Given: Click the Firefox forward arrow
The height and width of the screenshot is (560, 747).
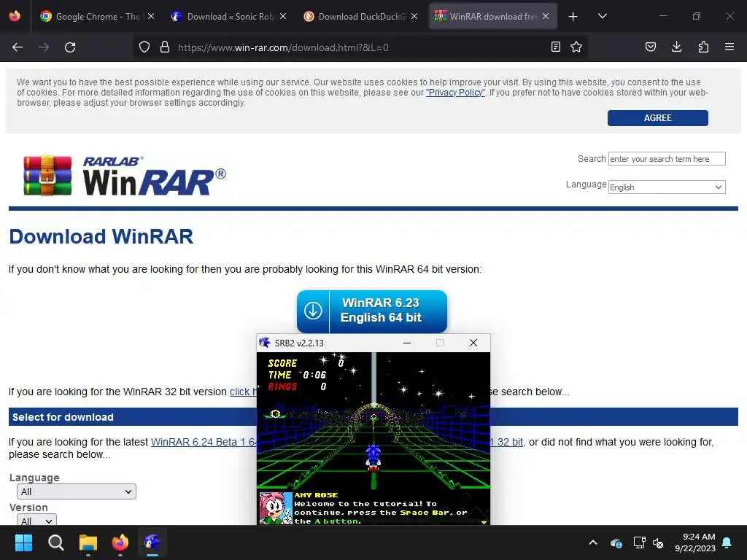Looking at the screenshot, I should point(44,47).
